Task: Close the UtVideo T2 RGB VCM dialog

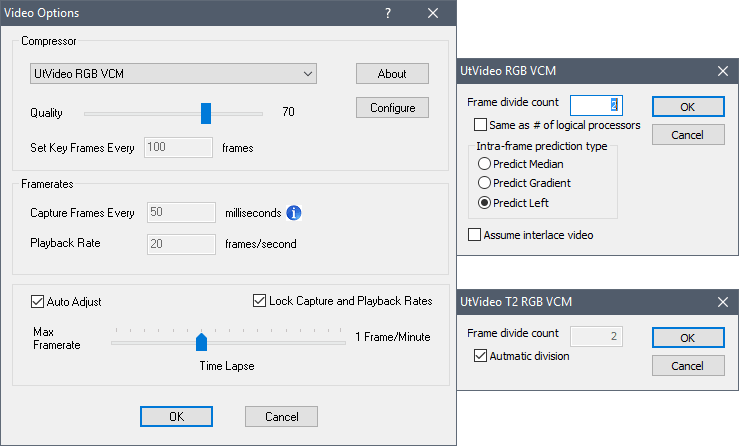Action: tap(722, 301)
